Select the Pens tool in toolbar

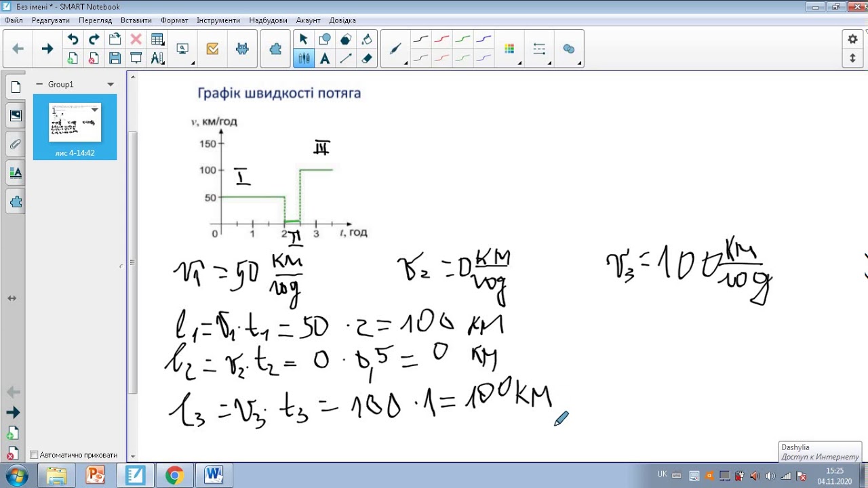coord(303,58)
